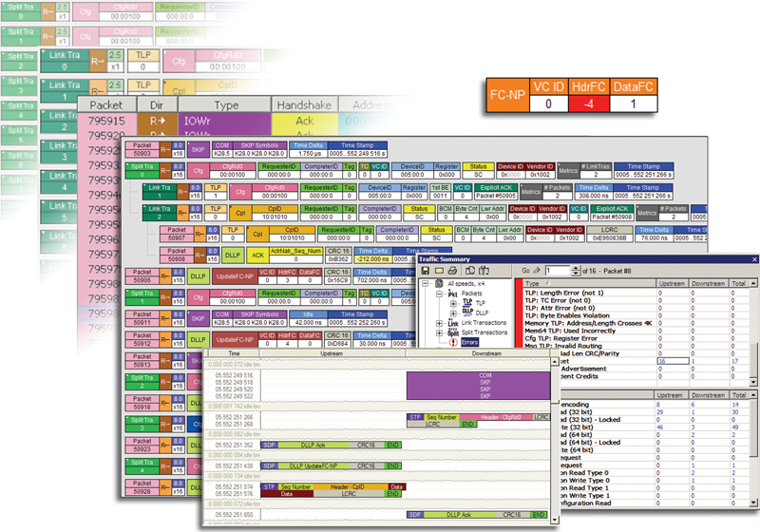This screenshot has height=532, width=760.
Task: Click the Link icon beside Link Transactions
Action: (453, 323)
